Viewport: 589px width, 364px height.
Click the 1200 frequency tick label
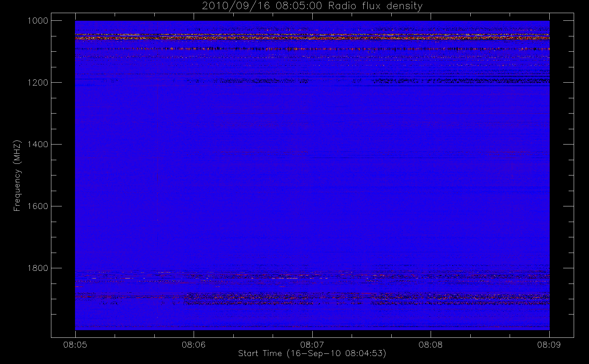[38, 83]
